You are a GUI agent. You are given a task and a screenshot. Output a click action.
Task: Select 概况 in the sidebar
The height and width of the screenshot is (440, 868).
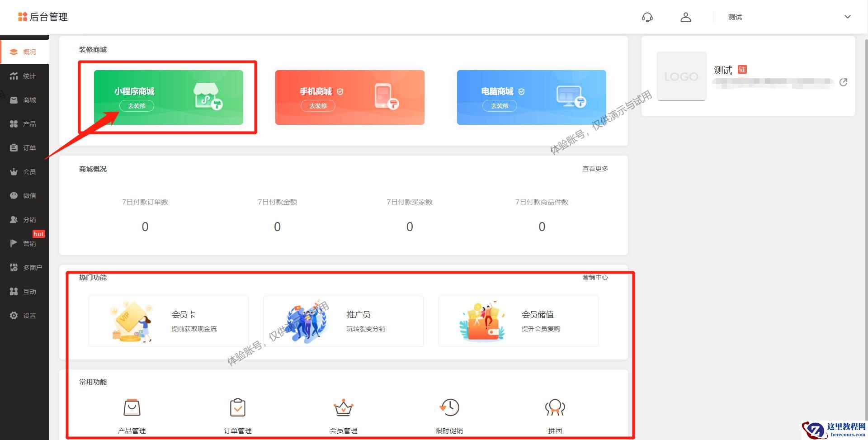(24, 52)
